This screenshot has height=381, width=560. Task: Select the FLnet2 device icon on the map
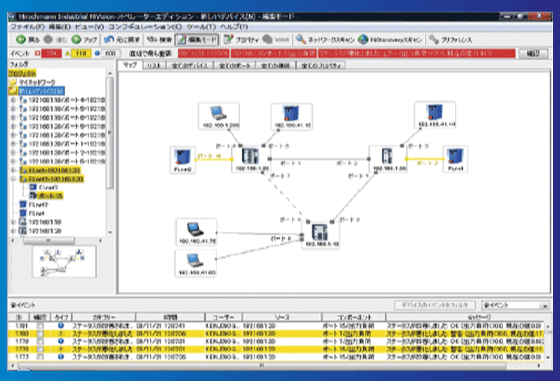coord(182,160)
